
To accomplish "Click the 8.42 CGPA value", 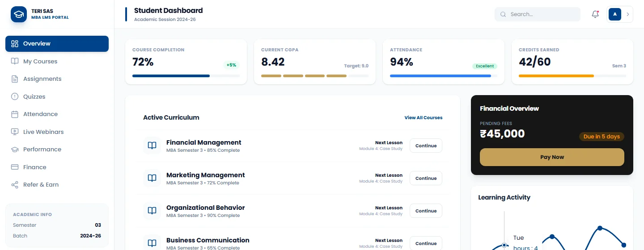I will click(x=273, y=62).
